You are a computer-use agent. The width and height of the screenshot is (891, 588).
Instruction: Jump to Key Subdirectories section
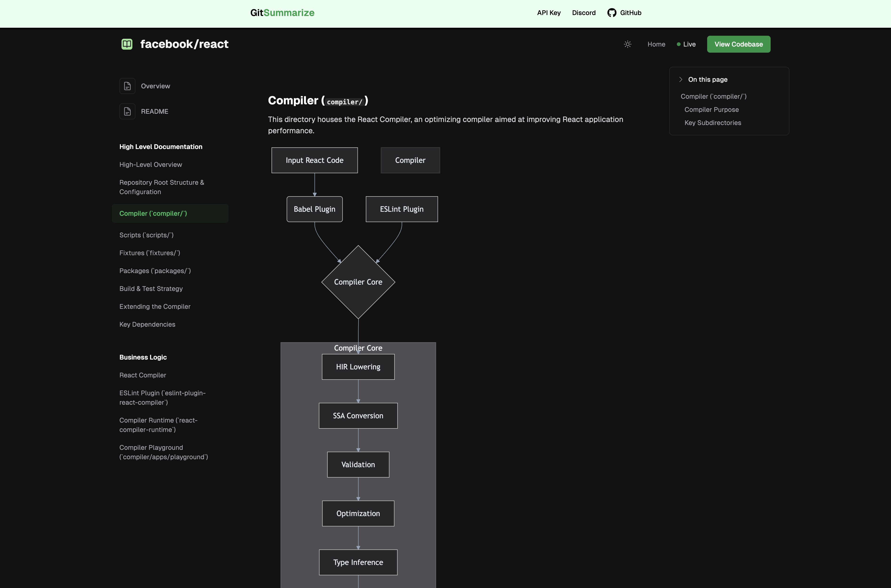712,123
